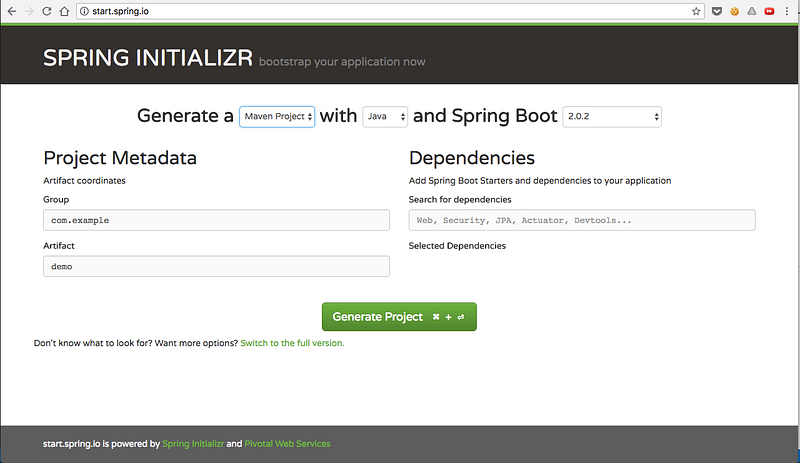Click the green Generate Project button
The width and height of the screenshot is (800, 463).
click(399, 316)
